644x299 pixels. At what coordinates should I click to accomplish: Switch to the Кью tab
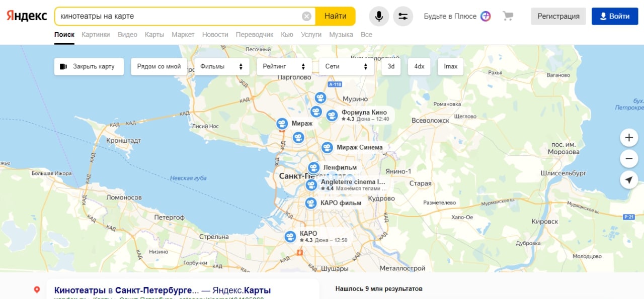[x=287, y=35]
